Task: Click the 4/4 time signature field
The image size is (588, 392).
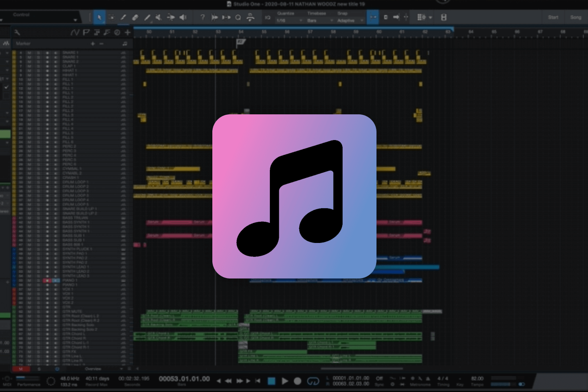Action: (443, 379)
